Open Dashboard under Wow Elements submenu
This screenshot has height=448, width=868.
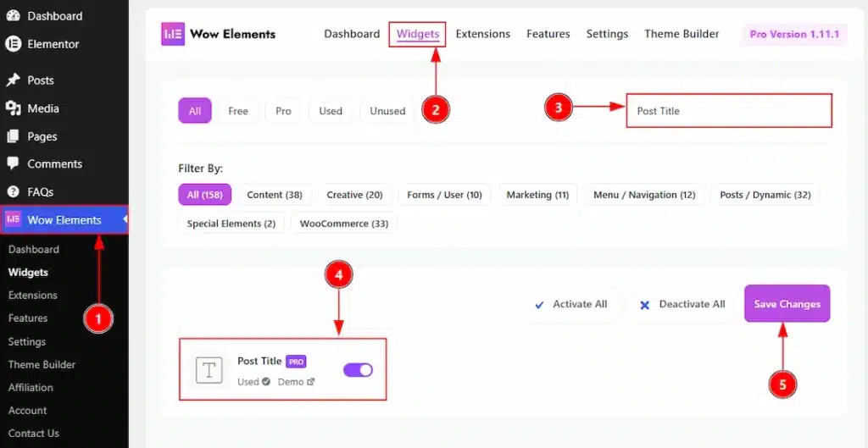[34, 250]
